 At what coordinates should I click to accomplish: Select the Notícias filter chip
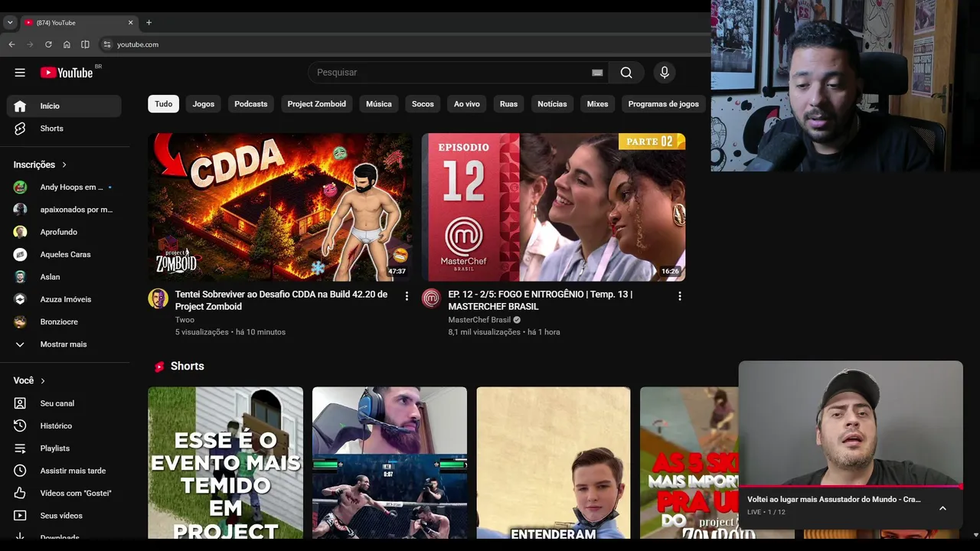[552, 104]
